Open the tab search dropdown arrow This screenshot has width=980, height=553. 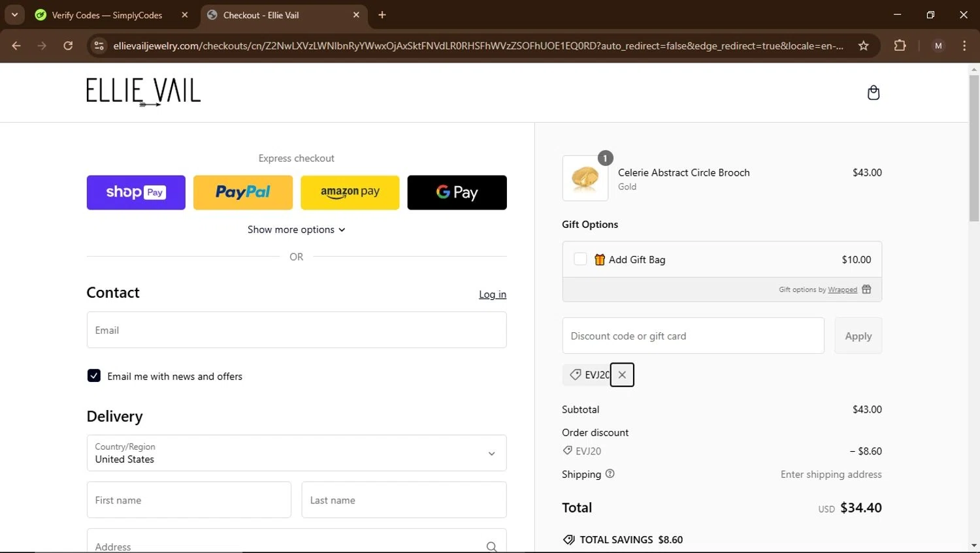point(14,15)
